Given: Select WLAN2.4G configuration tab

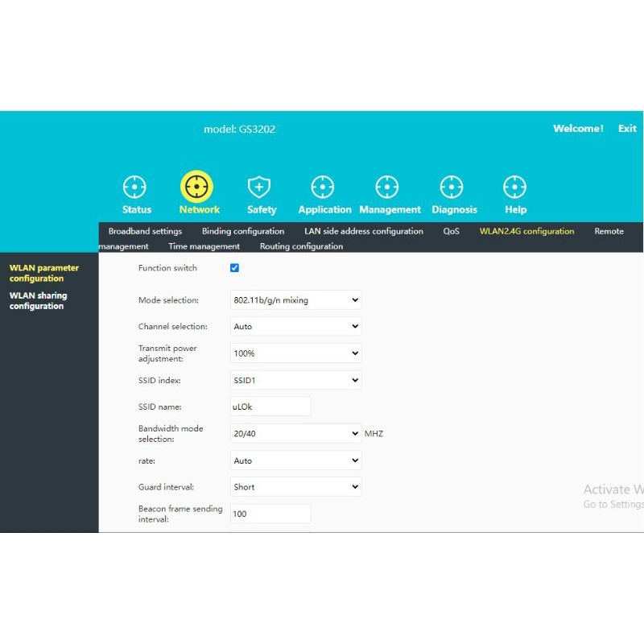Looking at the screenshot, I should 527,231.
